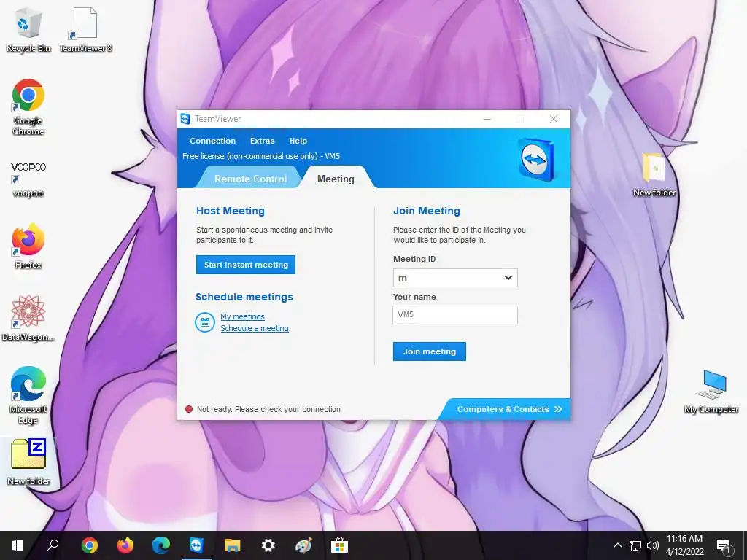Select the voopoo desktop shortcut
Image resolution: width=747 pixels, height=560 pixels.
(x=28, y=179)
